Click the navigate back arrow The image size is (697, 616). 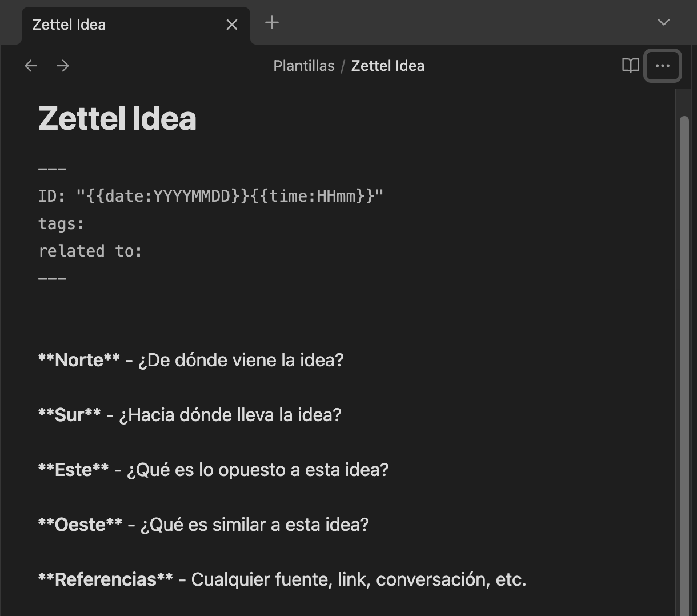click(30, 66)
